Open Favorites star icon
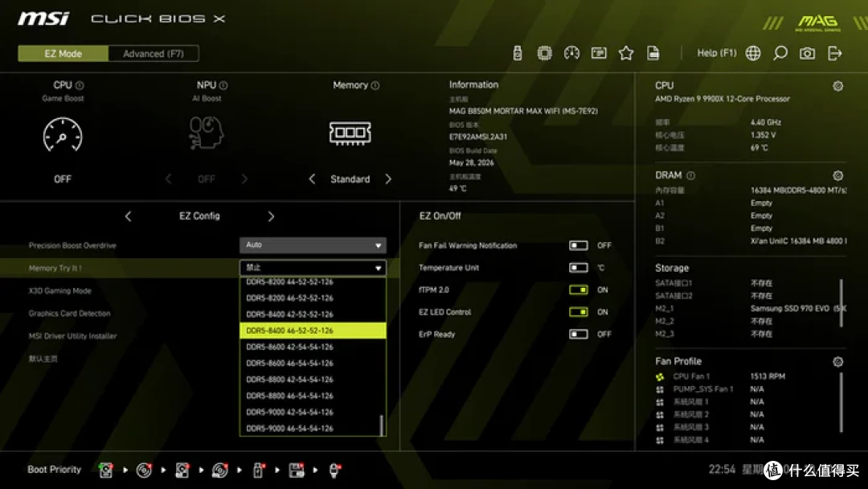The image size is (868, 489). (x=626, y=53)
